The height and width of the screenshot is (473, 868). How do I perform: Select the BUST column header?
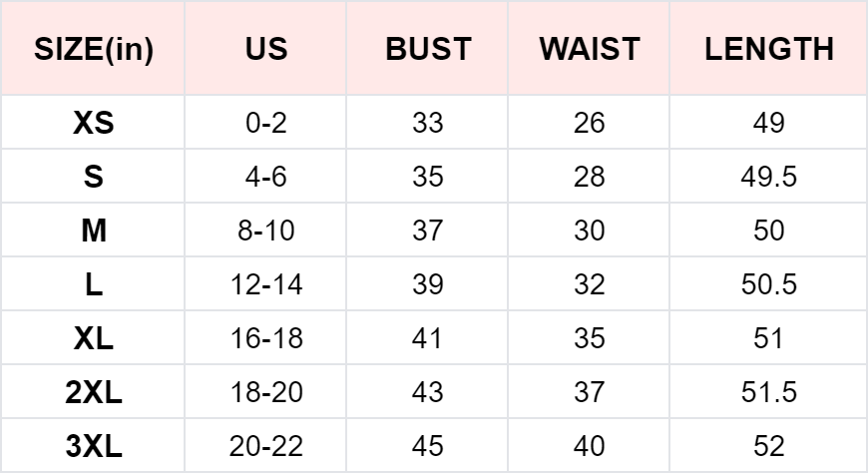click(427, 50)
